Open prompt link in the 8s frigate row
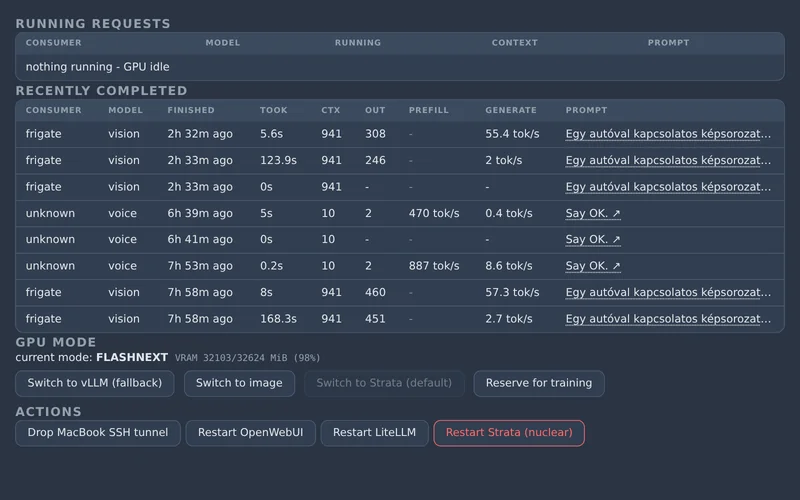The image size is (800, 500). [668, 293]
